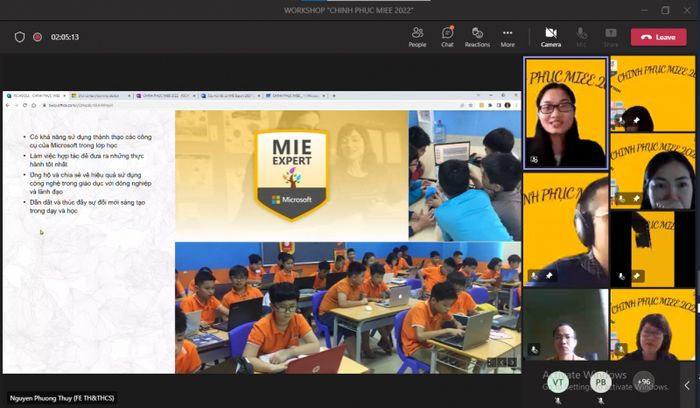Open the PB participant avatar
This screenshot has width=700, height=408.
[x=601, y=382]
